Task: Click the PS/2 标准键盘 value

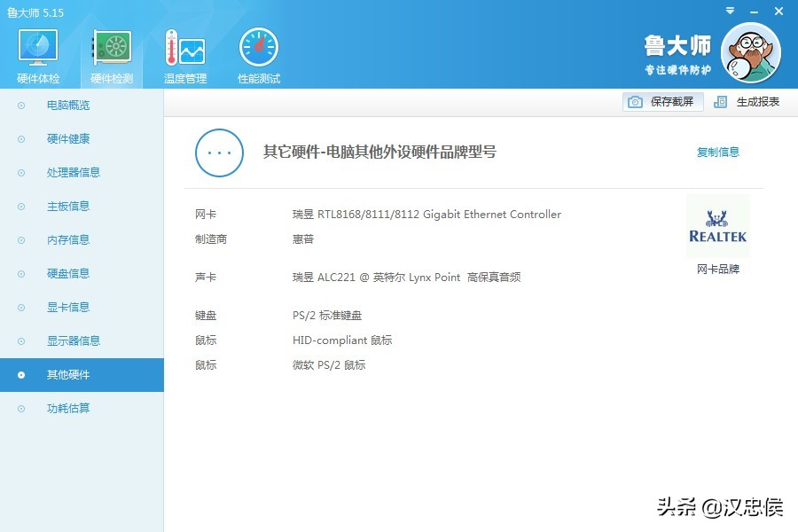Action: coord(326,315)
